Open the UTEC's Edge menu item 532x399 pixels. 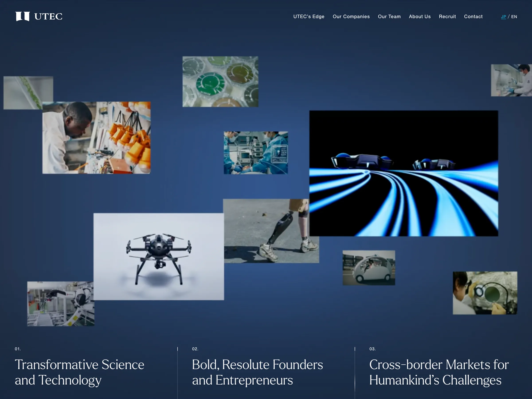[309, 17]
